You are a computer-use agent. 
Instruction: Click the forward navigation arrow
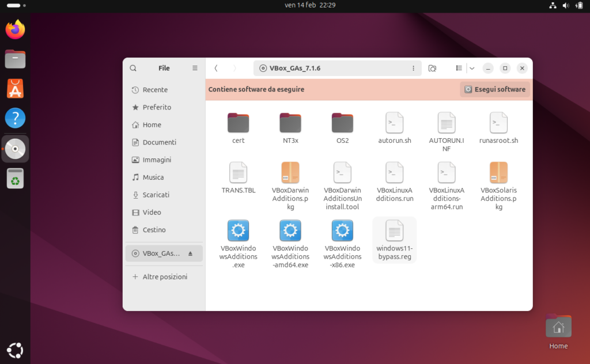click(x=235, y=68)
